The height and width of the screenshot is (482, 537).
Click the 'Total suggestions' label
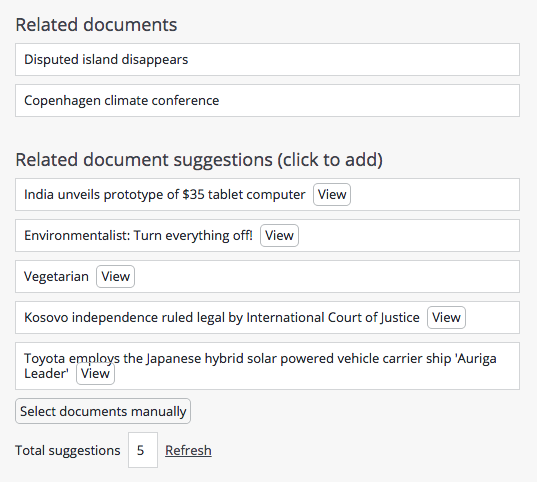pyautogui.click(x=67, y=450)
